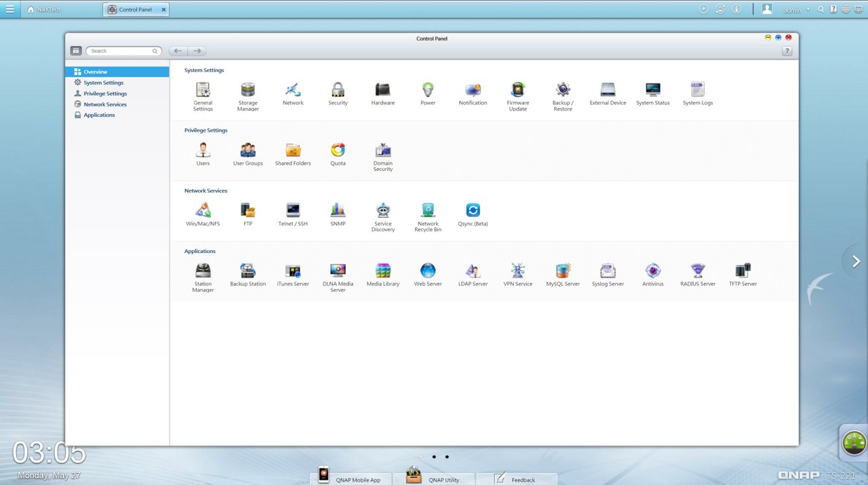Open the desktop search magnifier icon
Screen dimensions: 868x485
coord(821,9)
